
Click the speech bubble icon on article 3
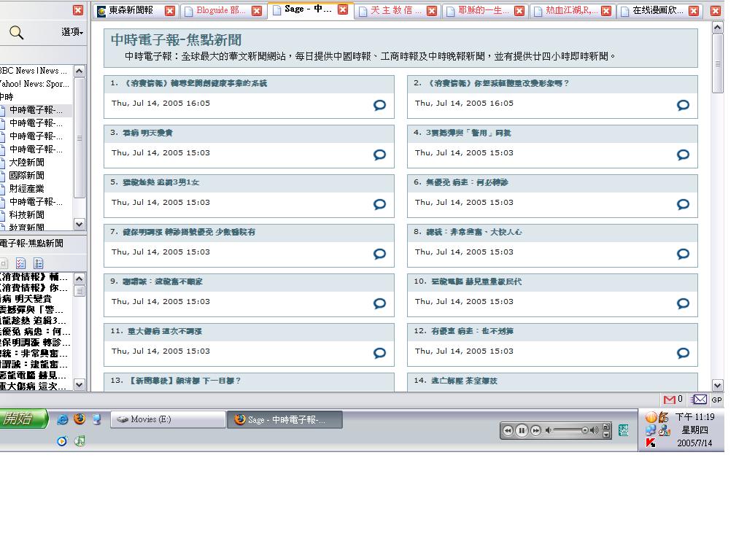coord(379,155)
